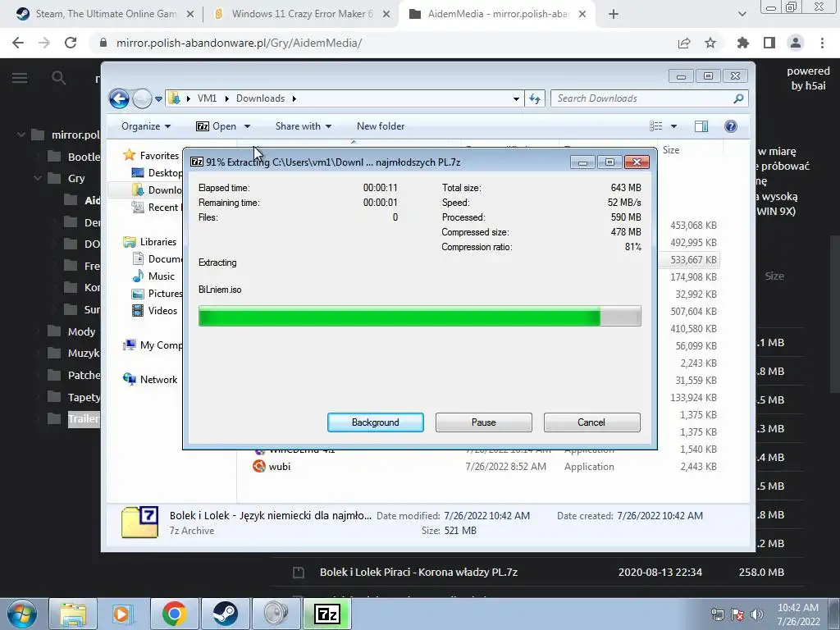This screenshot has width=840, height=630.
Task: Toggle h5ai sidebar hamburger menu
Action: click(20, 78)
